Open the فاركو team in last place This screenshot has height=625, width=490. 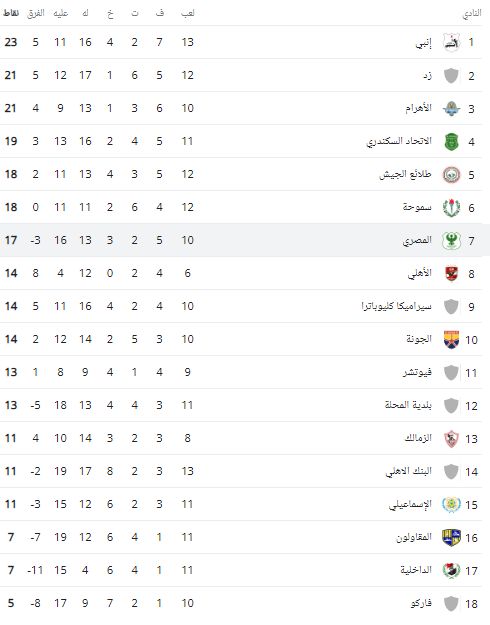[421, 603]
